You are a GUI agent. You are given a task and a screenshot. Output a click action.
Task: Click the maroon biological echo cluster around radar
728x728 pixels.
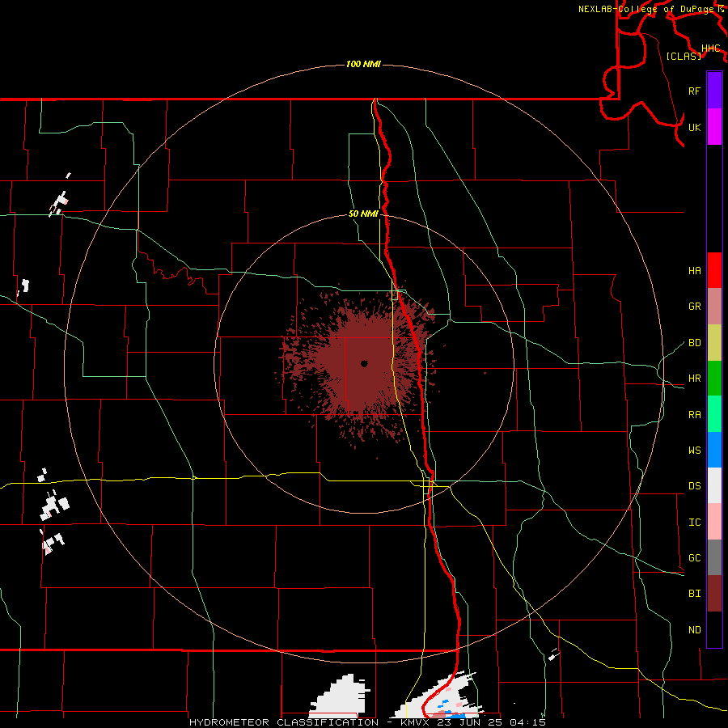(360, 365)
